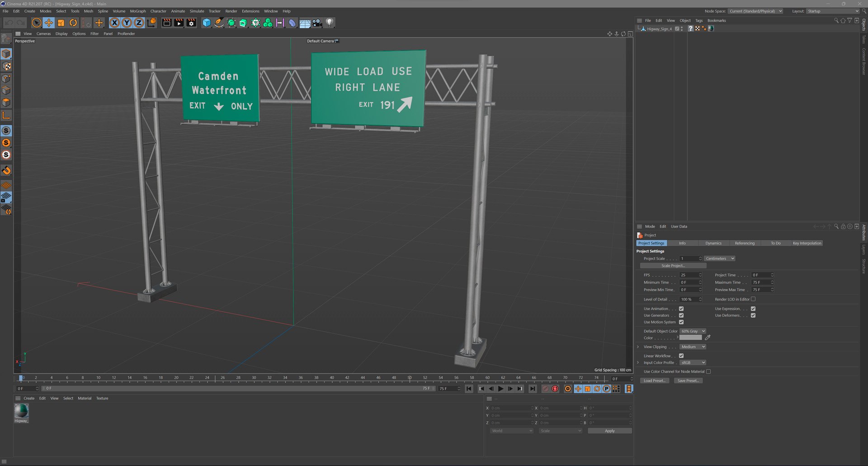Click the Cube primitive icon

click(207, 23)
